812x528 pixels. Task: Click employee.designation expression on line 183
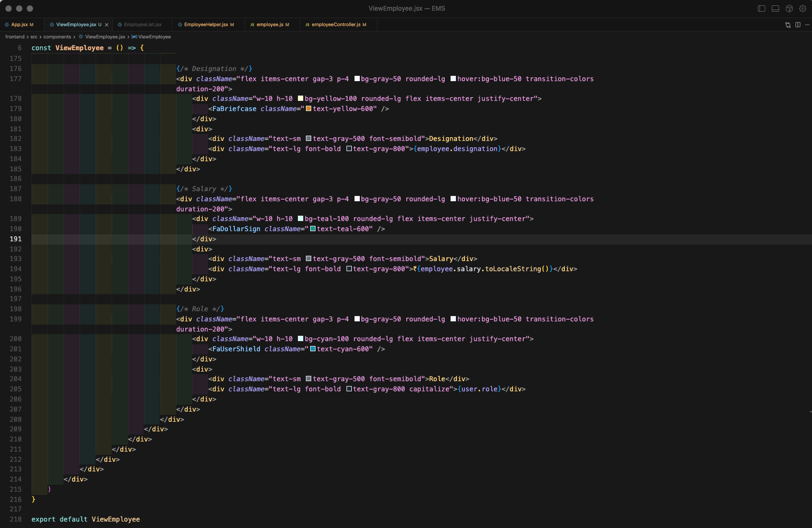(x=458, y=149)
